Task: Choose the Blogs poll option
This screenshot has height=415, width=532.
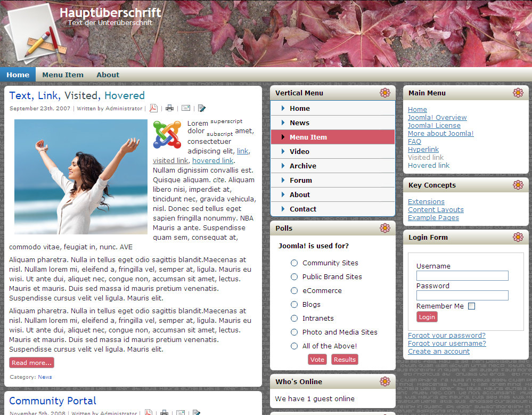Action: (294, 304)
